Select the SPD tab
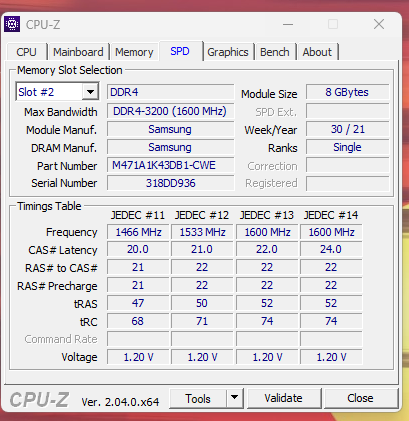Viewport: 409px width, 421px height. pyautogui.click(x=180, y=51)
